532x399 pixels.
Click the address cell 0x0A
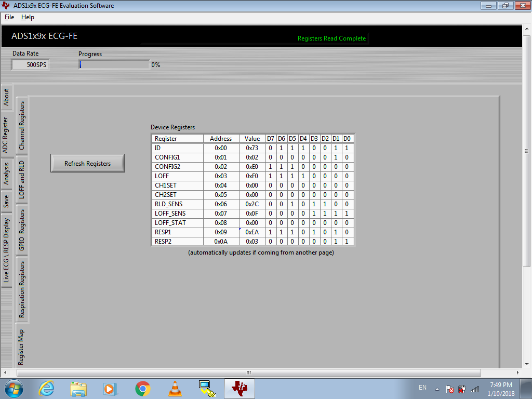coord(221,241)
